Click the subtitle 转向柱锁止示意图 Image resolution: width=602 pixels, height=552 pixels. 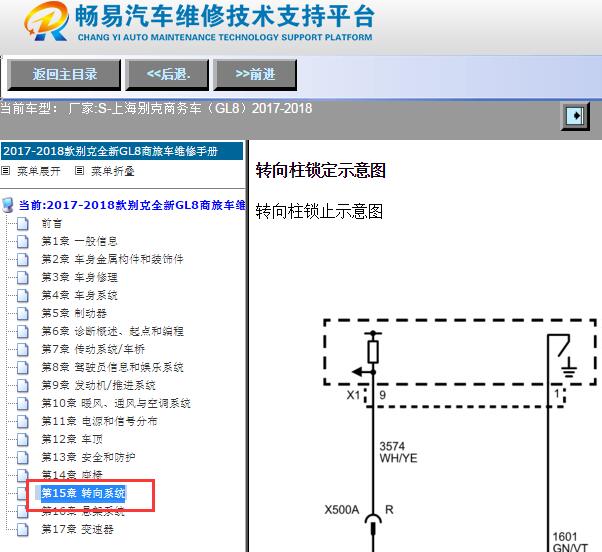click(319, 212)
